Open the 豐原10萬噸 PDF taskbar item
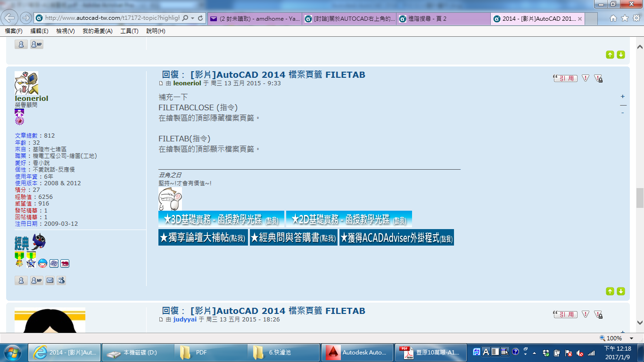The image size is (644, 362). point(430,353)
